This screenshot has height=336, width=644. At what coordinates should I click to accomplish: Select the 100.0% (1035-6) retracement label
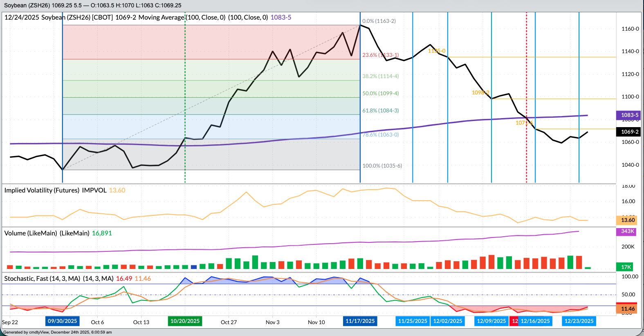382,166
